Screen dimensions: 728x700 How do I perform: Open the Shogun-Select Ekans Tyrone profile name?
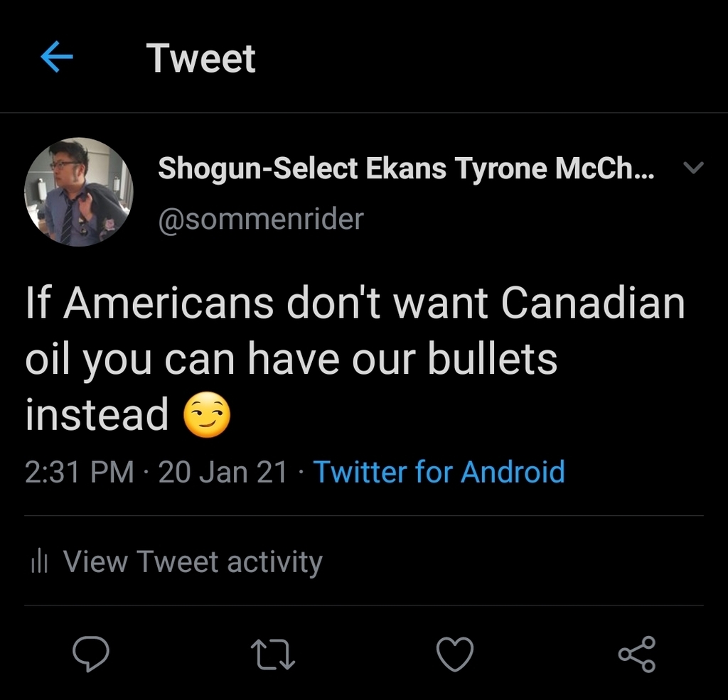tap(398, 168)
